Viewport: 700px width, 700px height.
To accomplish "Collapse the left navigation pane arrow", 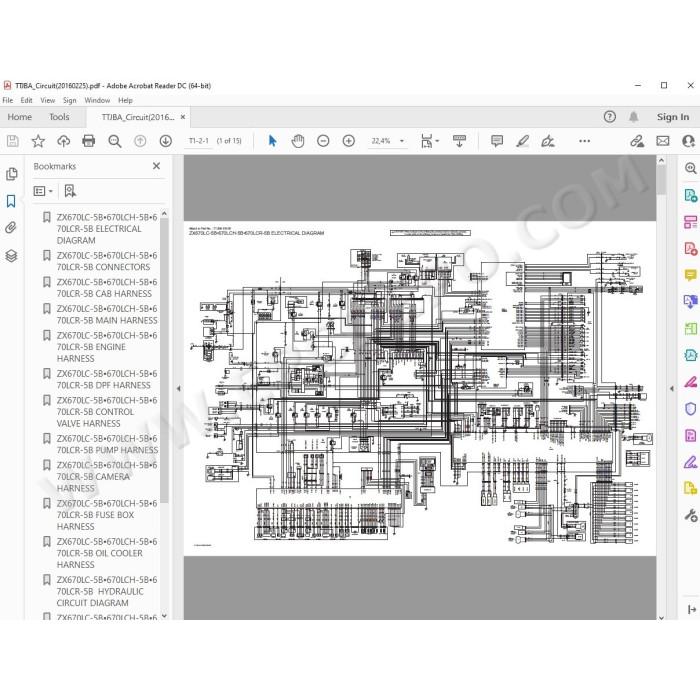I will (x=179, y=388).
